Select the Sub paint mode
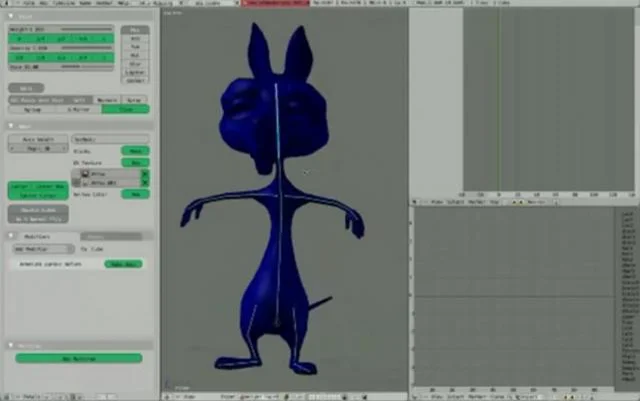 point(135,47)
